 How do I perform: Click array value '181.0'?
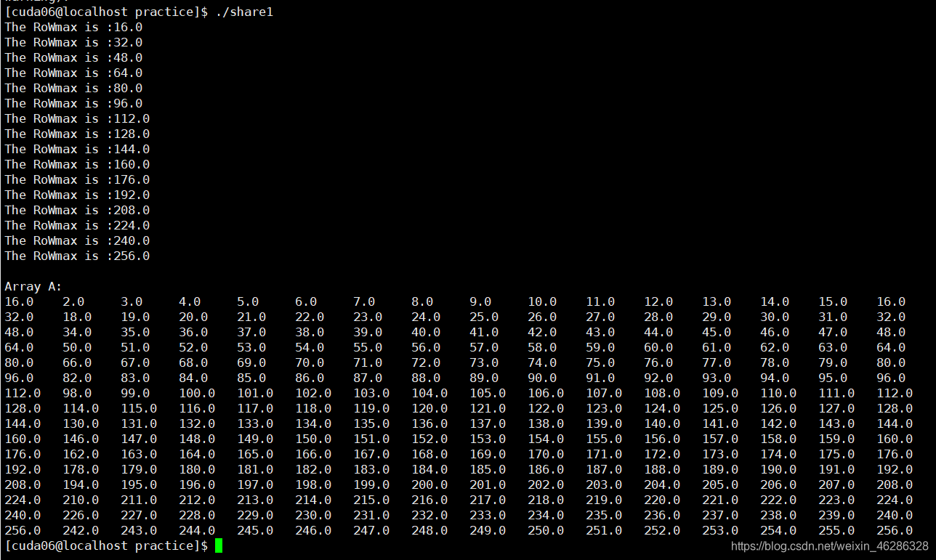255,470
